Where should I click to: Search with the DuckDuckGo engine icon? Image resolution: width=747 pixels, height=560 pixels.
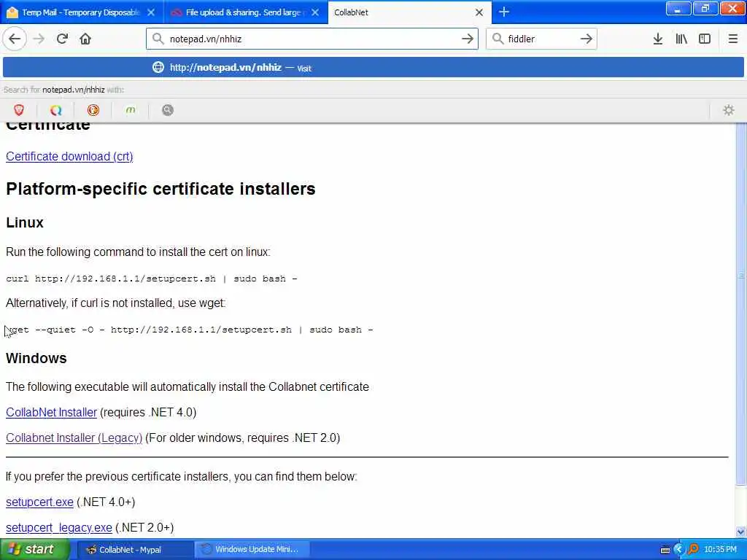(93, 111)
